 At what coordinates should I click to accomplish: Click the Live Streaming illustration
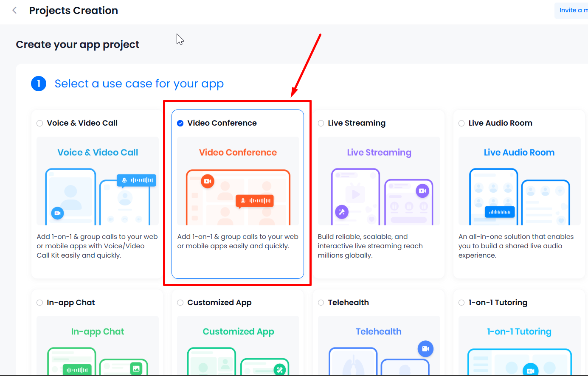[379, 181]
